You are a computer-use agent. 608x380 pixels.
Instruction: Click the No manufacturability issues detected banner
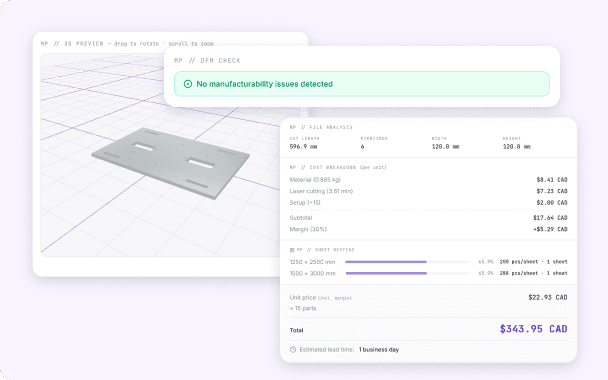[x=362, y=84]
